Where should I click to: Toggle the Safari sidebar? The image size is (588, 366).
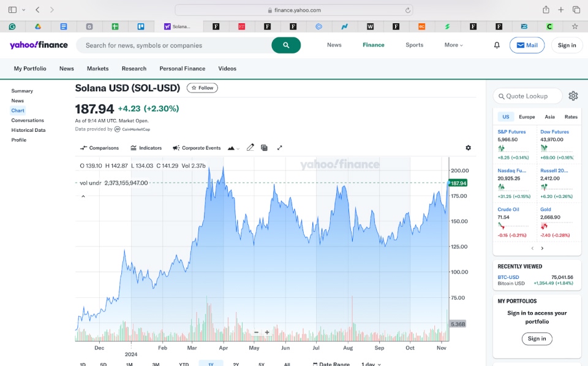pyautogui.click(x=12, y=10)
